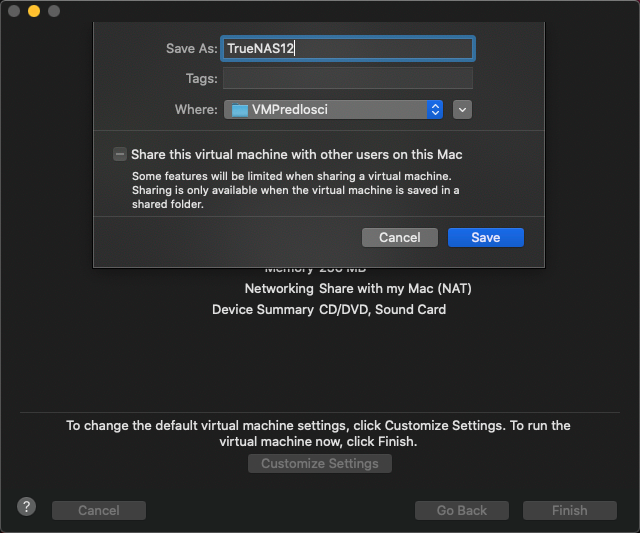The height and width of the screenshot is (533, 640).
Task: Click the Share this virtual machine label
Action: 297,155
